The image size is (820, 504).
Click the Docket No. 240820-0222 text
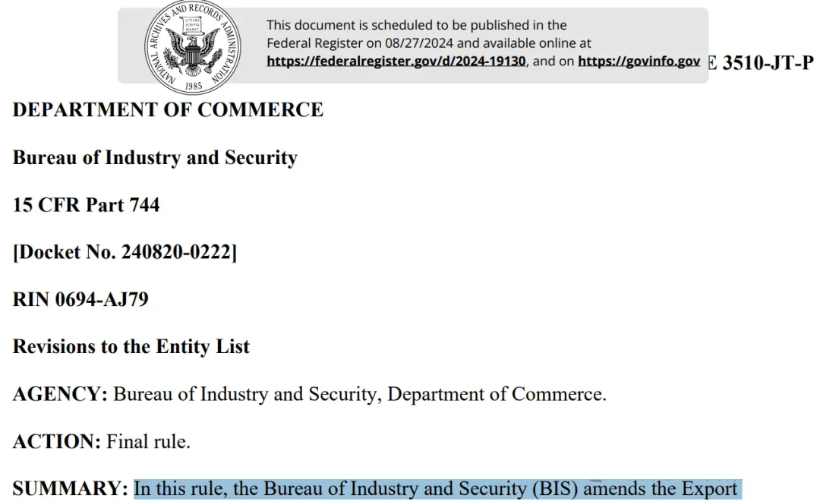tap(125, 252)
